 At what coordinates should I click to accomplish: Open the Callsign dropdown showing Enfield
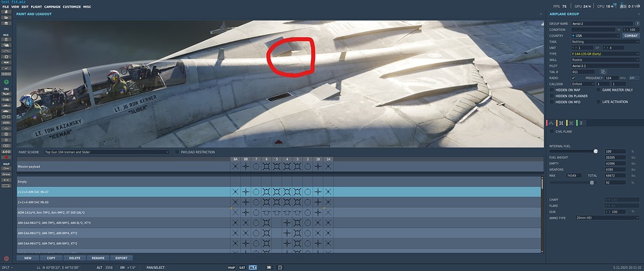tap(583, 84)
